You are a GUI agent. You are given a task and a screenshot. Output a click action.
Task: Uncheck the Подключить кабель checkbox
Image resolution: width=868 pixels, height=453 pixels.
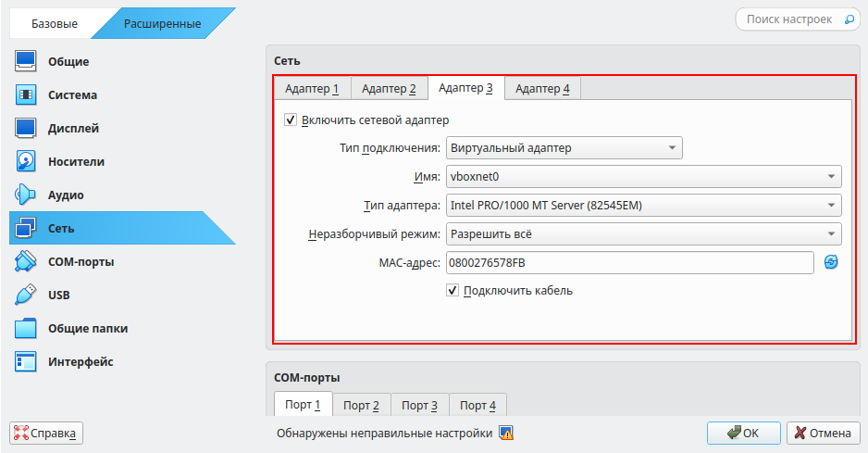453,290
